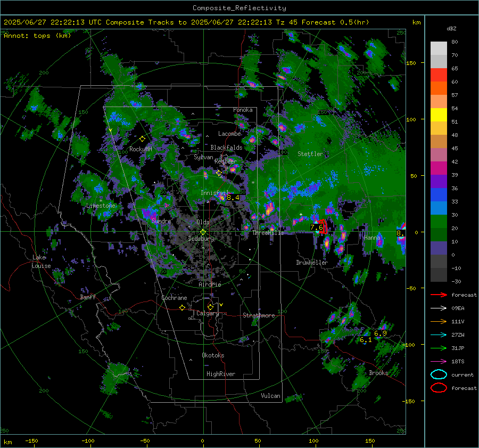Click the HighRiver label
Viewport: 479px width, 448px height.
[x=221, y=374]
